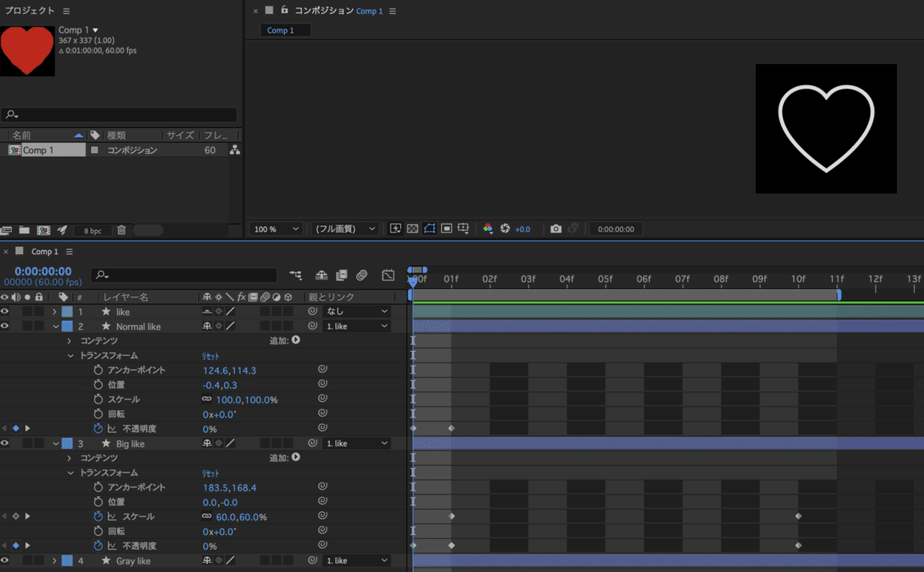Image resolution: width=924 pixels, height=572 pixels.
Task: Open project flowchart view icon
Action: point(235,150)
